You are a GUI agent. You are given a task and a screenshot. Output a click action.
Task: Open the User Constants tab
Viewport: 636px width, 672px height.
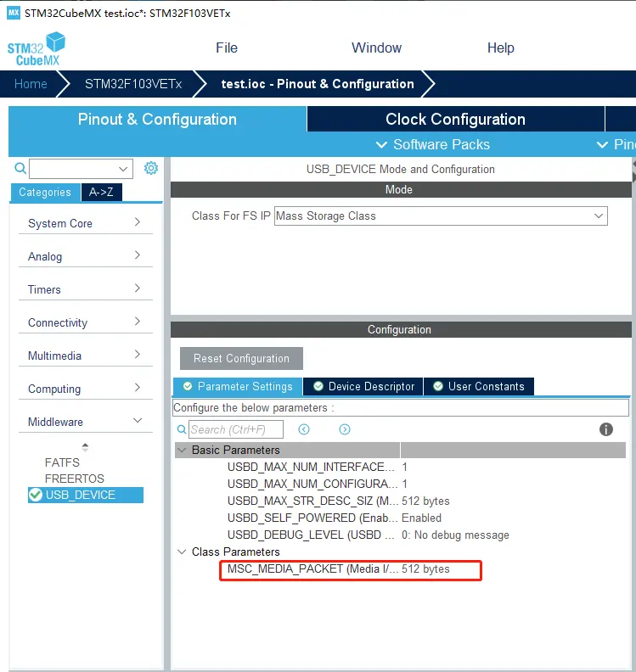(479, 387)
